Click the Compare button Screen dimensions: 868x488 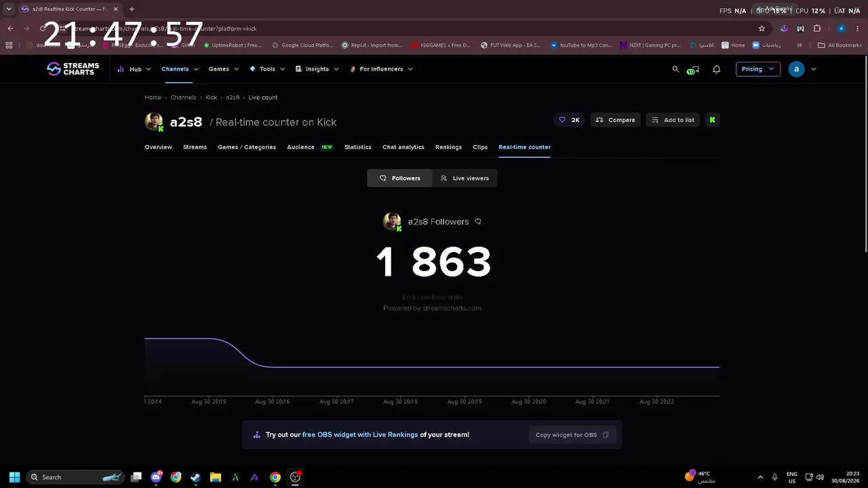point(615,120)
